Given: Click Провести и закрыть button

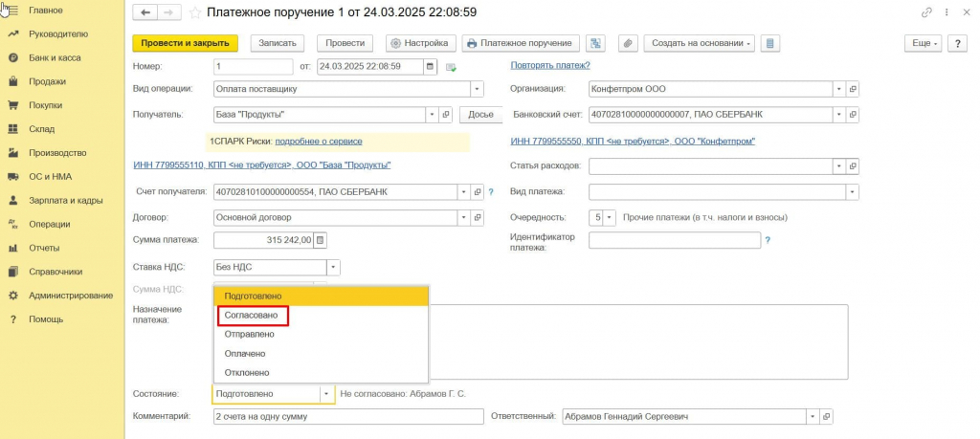Looking at the screenshot, I should pyautogui.click(x=185, y=43).
